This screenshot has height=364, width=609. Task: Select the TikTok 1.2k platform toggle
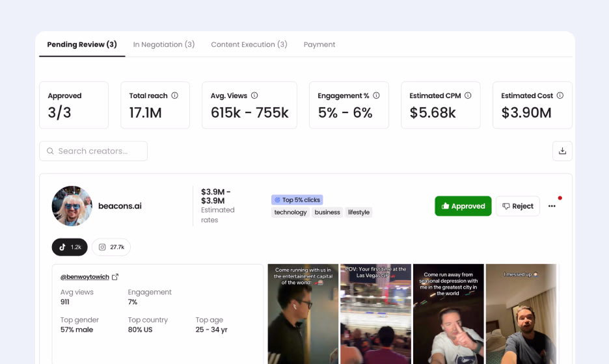pos(70,247)
